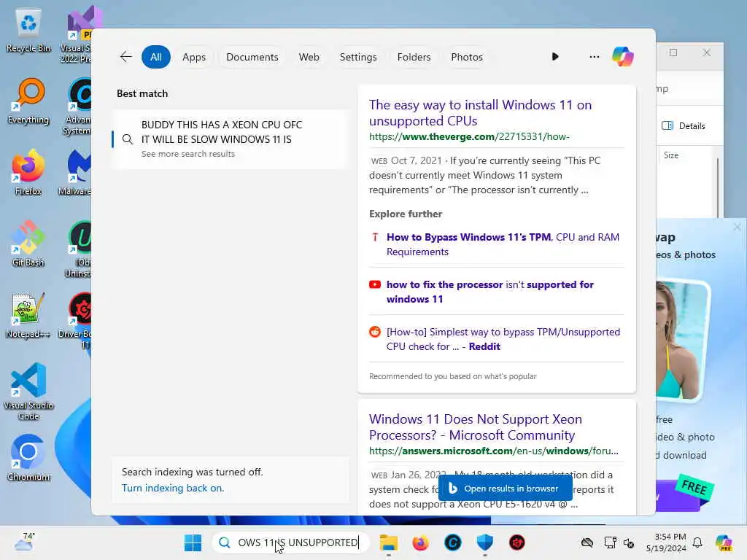
Task: Open the three-dot options menu
Action: 594,57
